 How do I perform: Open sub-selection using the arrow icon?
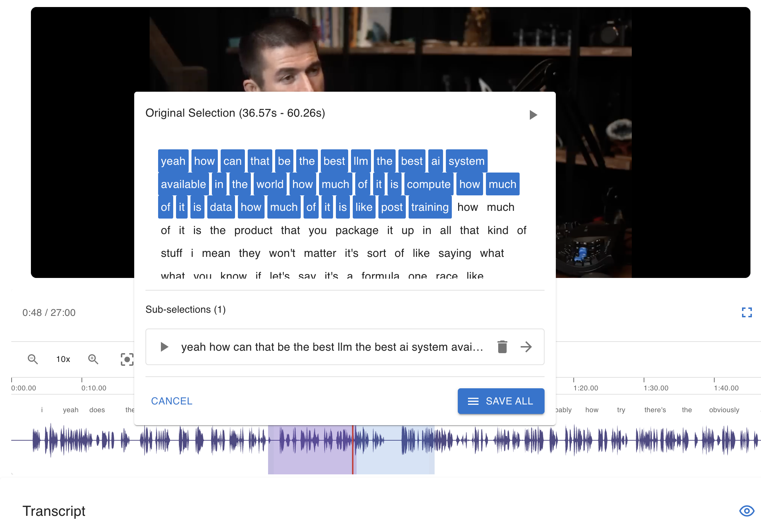pyautogui.click(x=526, y=347)
